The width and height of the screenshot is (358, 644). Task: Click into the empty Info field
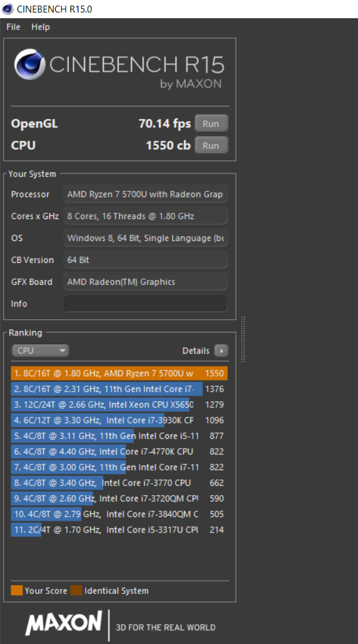point(145,304)
